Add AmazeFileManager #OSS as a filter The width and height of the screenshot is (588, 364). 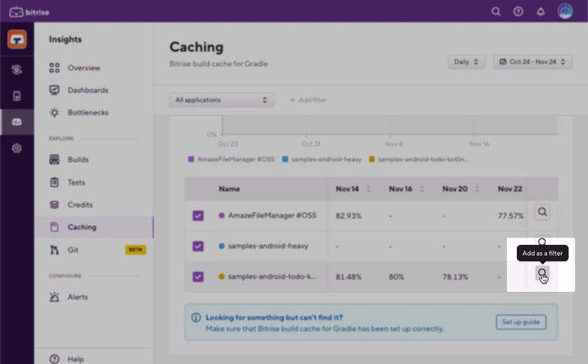[542, 212]
